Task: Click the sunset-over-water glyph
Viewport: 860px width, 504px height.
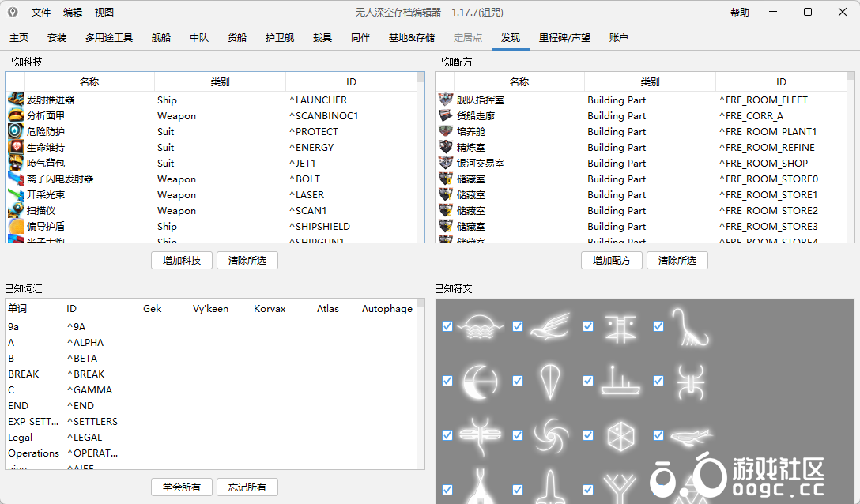Action: tap(480, 327)
